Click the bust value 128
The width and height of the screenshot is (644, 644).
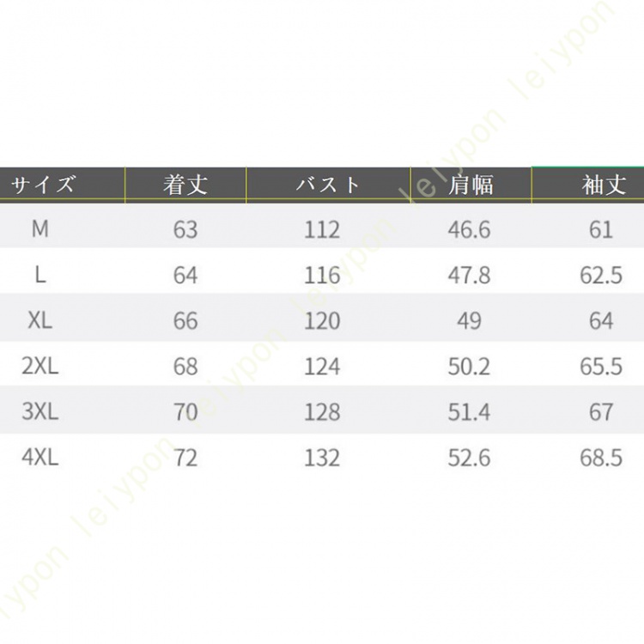[322, 411]
